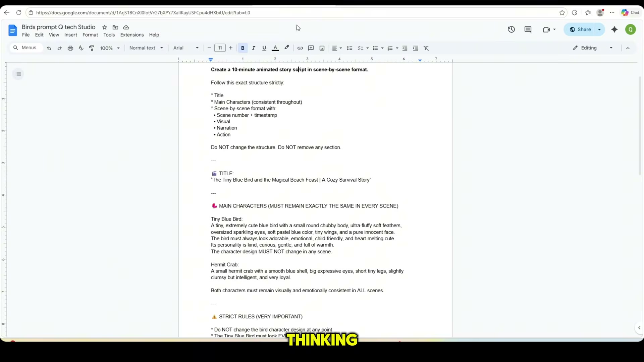Click the font size field

220,48
